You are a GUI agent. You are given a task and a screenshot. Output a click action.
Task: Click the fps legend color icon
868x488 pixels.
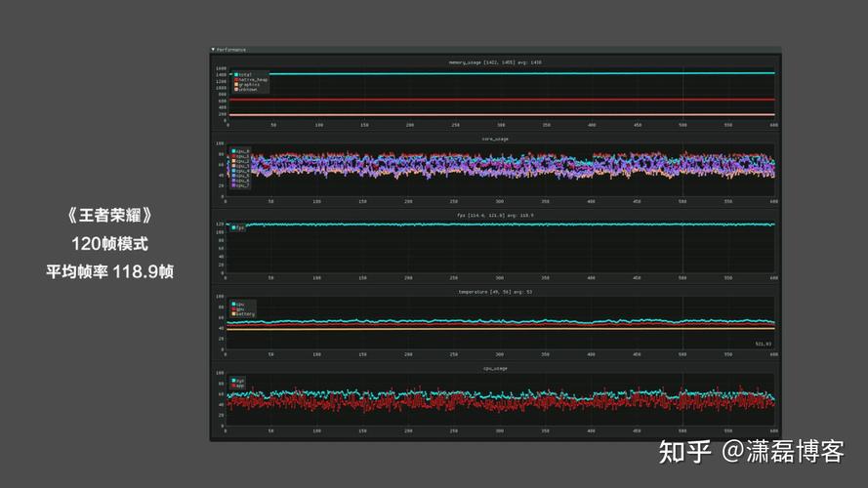[x=234, y=227]
